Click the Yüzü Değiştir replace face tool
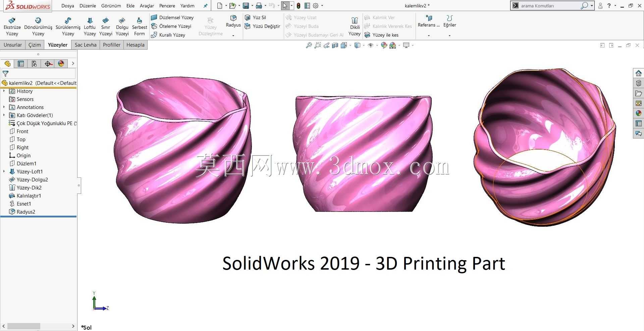Screen dimensions: 644x331 click(262, 26)
